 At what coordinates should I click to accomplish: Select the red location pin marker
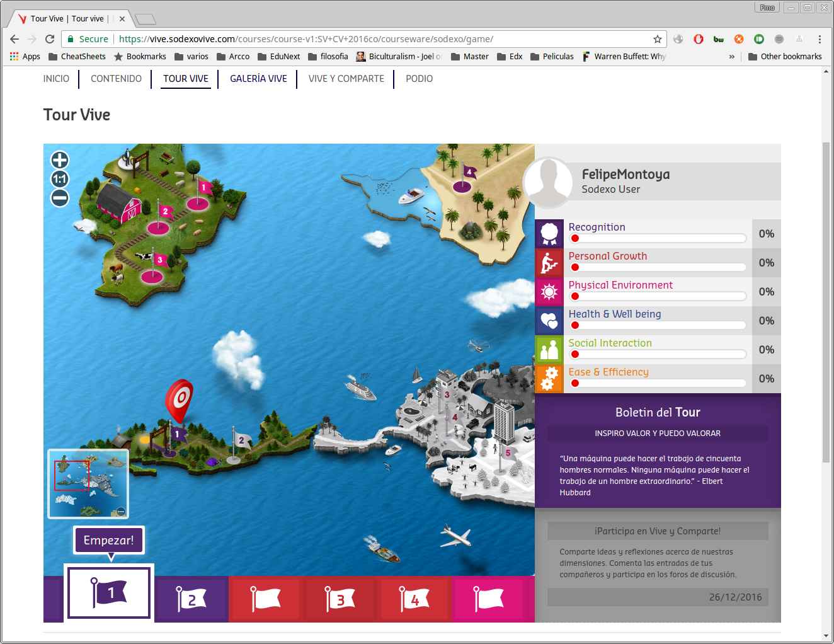point(179,400)
